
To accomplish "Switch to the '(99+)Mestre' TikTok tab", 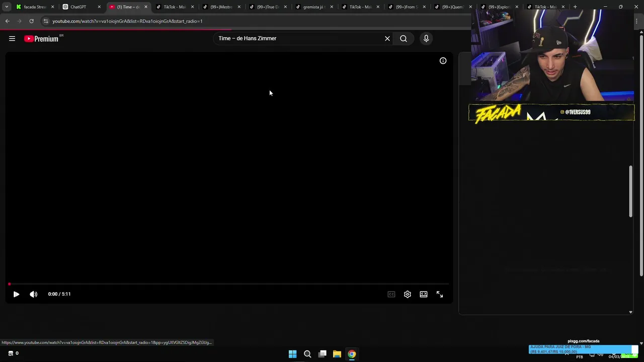I will (221, 7).
